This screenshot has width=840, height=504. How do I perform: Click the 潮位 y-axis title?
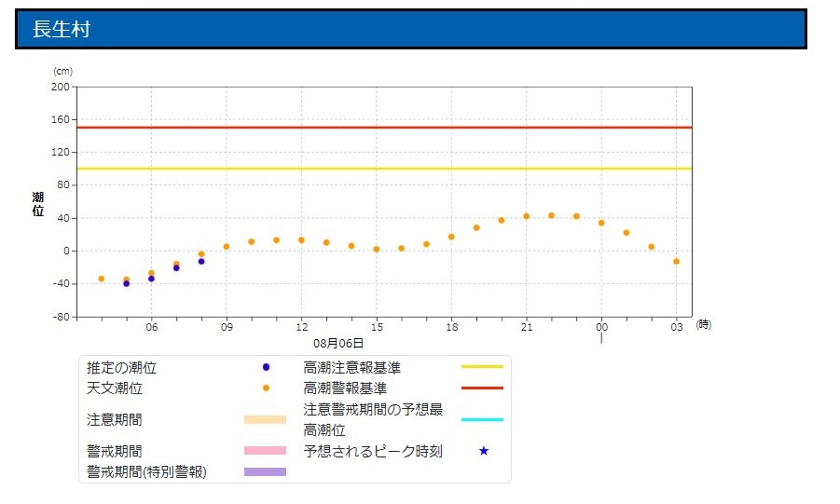click(x=37, y=204)
